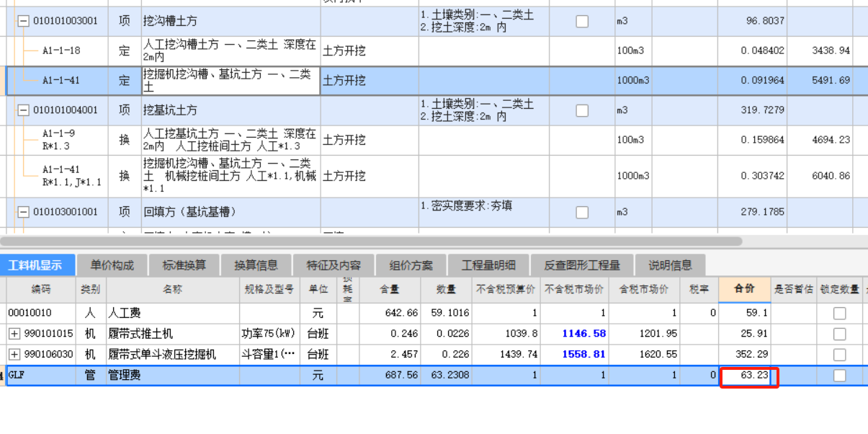Click the quantity value 279.1785
Image resolution: width=868 pixels, height=434 pixels.
763,212
